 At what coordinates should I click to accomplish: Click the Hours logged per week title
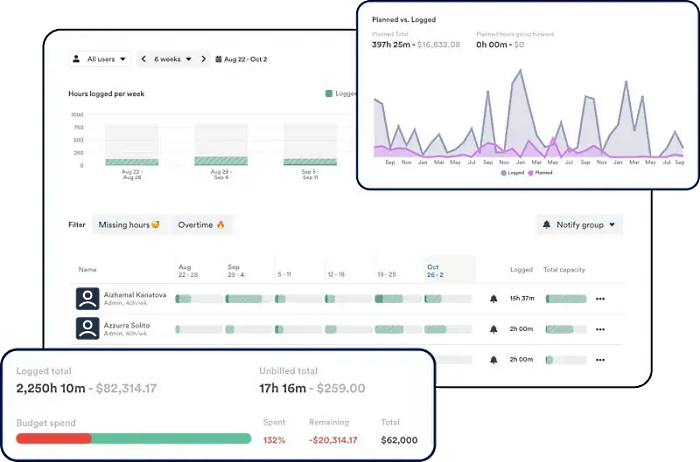point(106,94)
